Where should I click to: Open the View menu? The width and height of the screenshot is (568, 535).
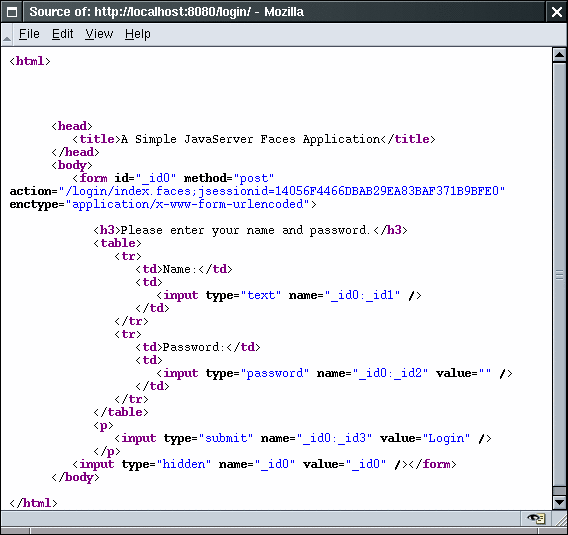(99, 34)
